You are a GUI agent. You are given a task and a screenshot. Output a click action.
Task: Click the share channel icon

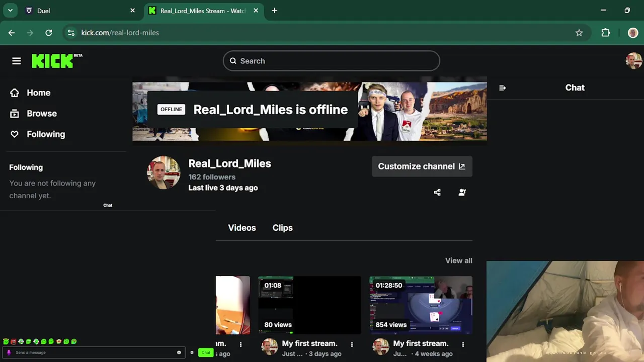tap(437, 192)
